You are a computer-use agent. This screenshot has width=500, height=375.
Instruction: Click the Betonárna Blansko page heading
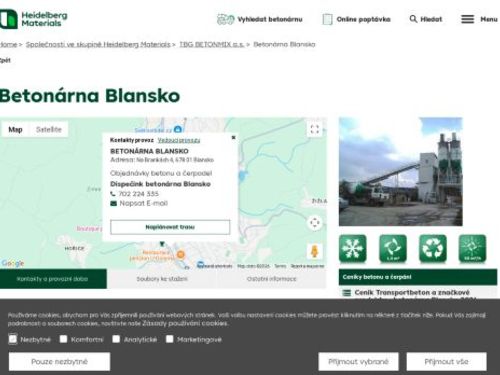click(x=90, y=96)
